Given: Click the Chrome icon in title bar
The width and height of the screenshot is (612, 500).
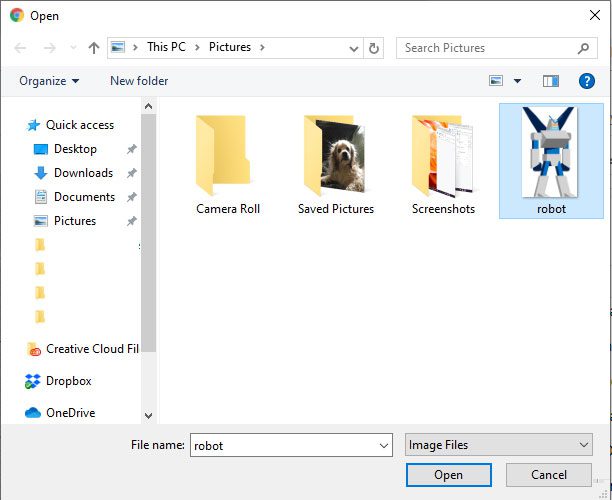Looking at the screenshot, I should [x=17, y=16].
